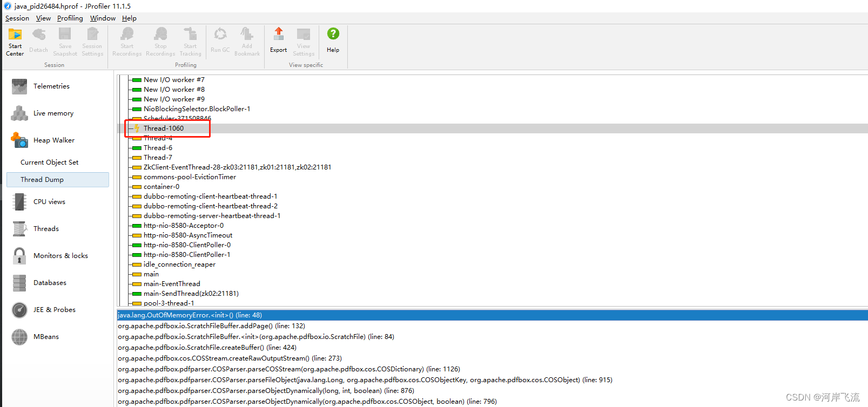This screenshot has height=407, width=868.
Task: Open the Heap Walker section
Action: [53, 140]
